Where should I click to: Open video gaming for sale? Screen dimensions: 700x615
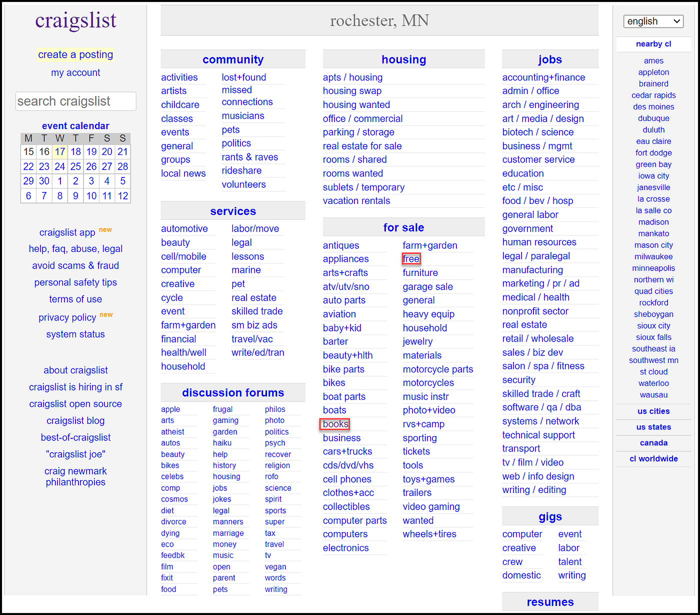point(431,506)
